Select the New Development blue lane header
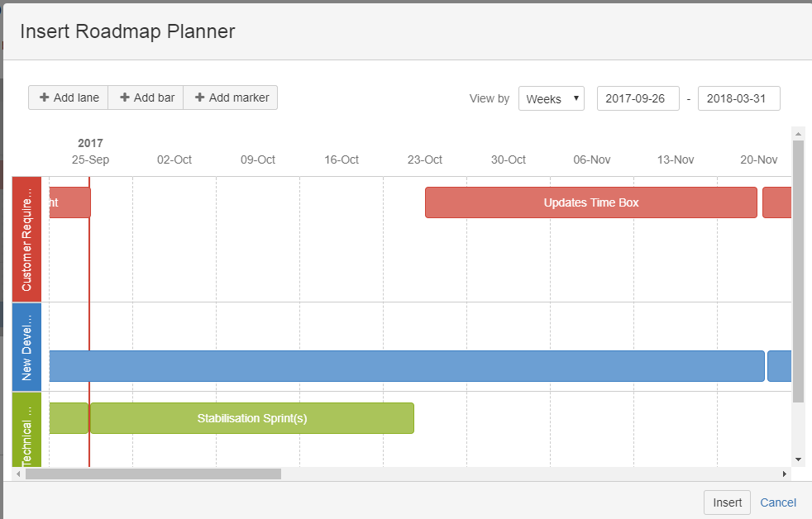 tap(26, 346)
